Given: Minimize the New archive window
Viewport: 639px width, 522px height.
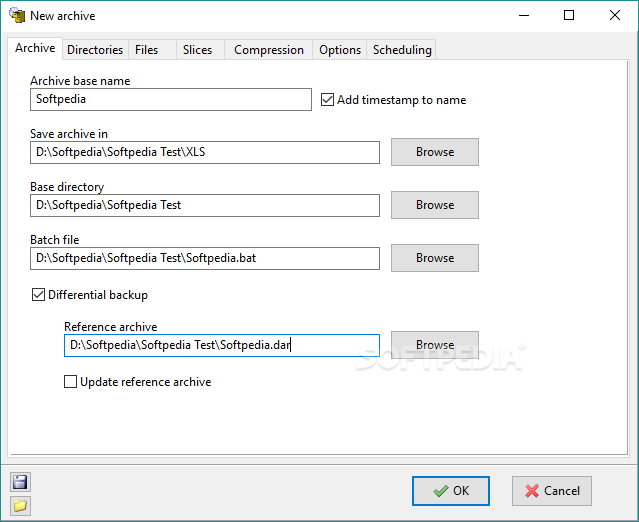Looking at the screenshot, I should pos(524,15).
